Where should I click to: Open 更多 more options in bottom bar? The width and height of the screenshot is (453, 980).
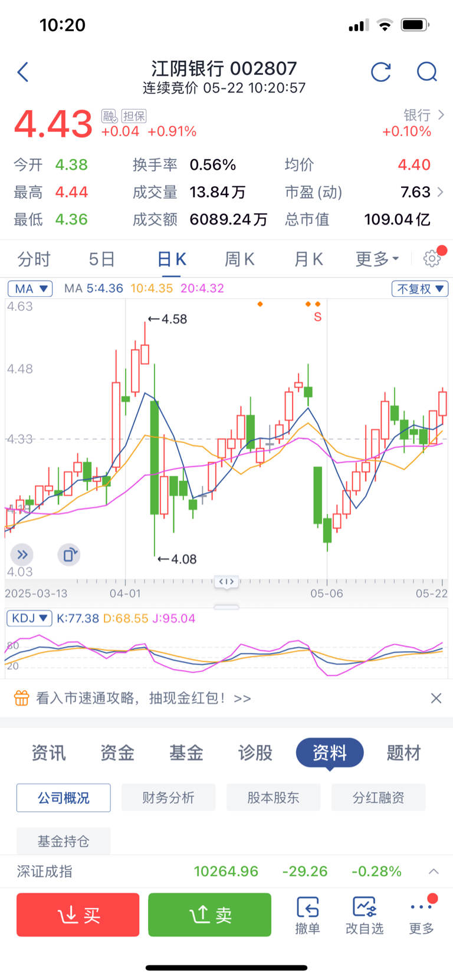(x=422, y=916)
